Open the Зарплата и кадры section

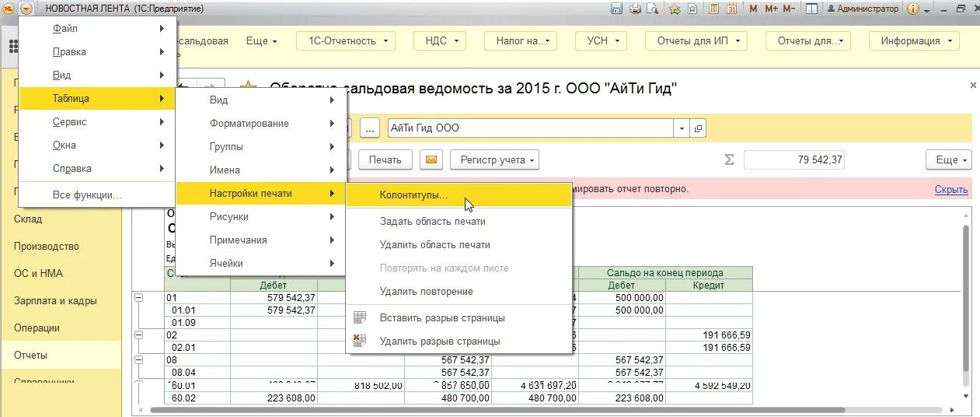(61, 300)
